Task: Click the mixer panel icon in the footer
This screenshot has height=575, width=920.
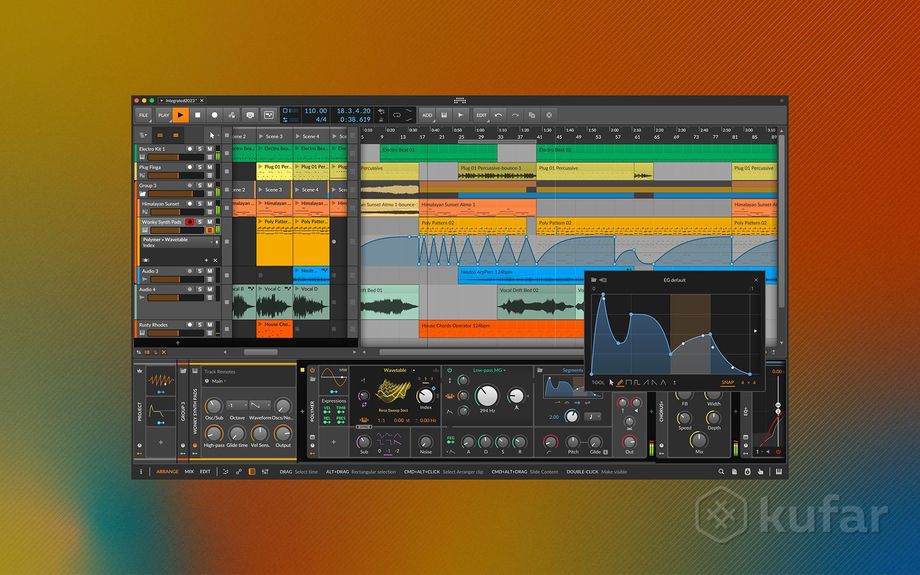Action: click(265, 472)
